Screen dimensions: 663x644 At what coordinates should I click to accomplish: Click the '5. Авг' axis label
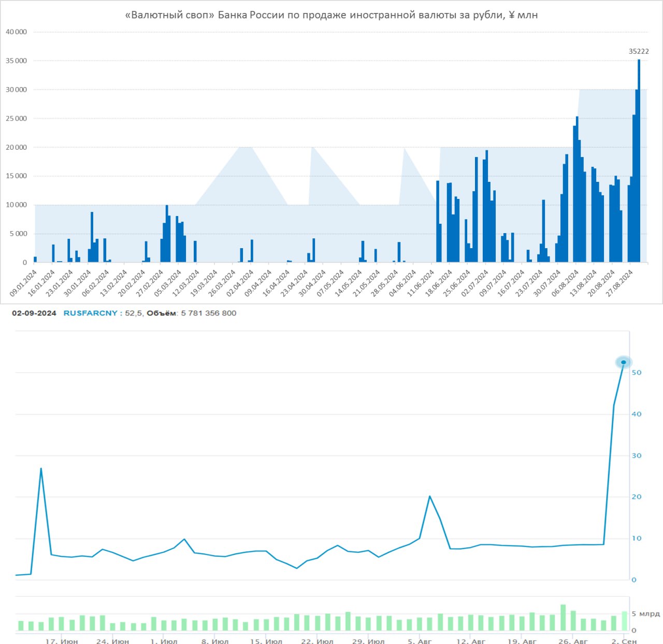click(419, 641)
